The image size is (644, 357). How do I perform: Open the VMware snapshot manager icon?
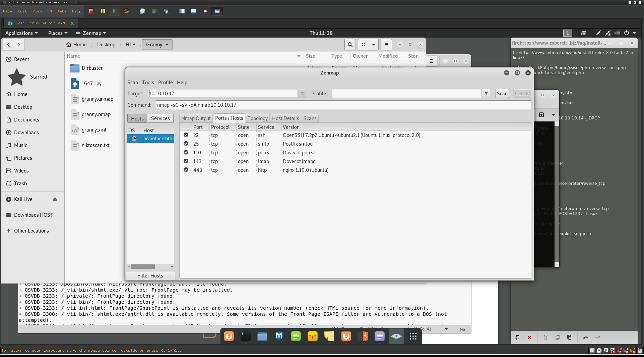[166, 11]
